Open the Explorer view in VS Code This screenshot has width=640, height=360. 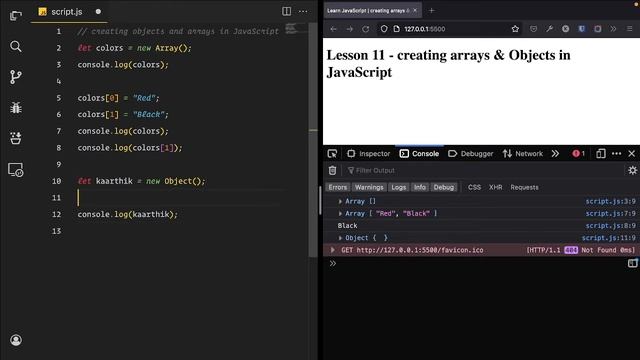16,16
